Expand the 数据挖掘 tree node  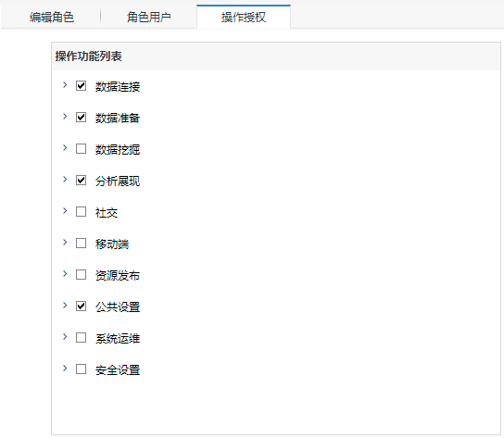[65, 148]
